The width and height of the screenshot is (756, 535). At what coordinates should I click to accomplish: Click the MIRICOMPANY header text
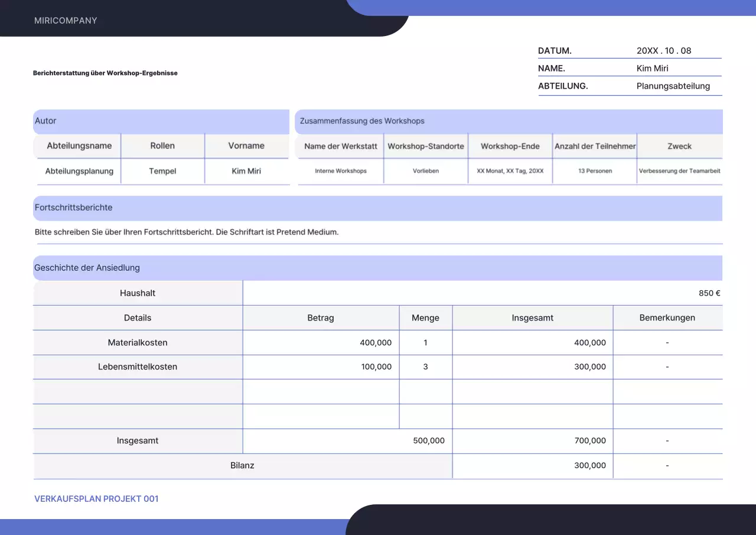coord(66,21)
